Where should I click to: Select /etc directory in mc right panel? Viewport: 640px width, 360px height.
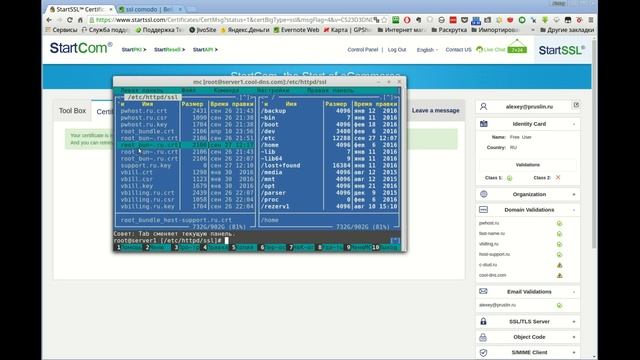(x=268, y=138)
